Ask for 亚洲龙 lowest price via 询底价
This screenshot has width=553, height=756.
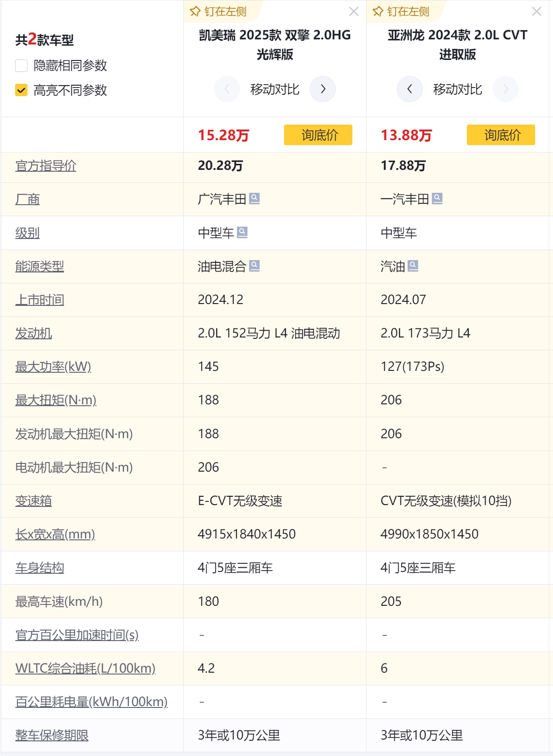click(501, 135)
